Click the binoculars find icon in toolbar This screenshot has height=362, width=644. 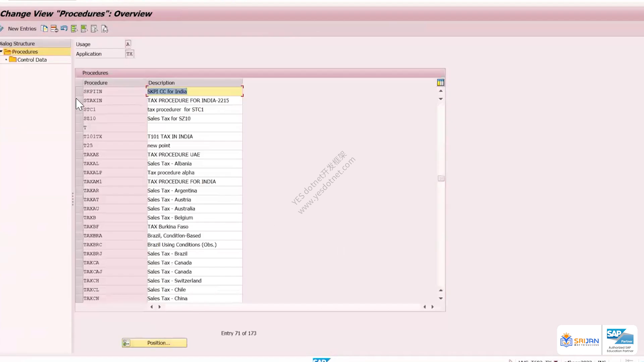(105, 29)
